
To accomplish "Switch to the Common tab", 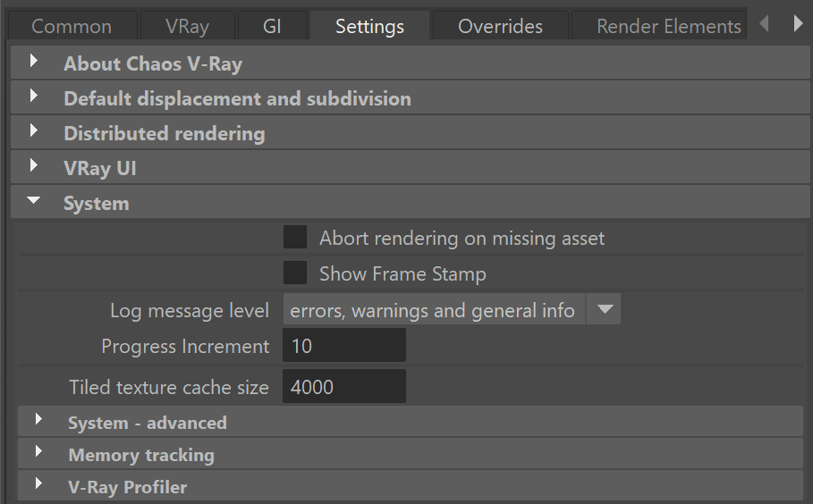I will coord(72,26).
